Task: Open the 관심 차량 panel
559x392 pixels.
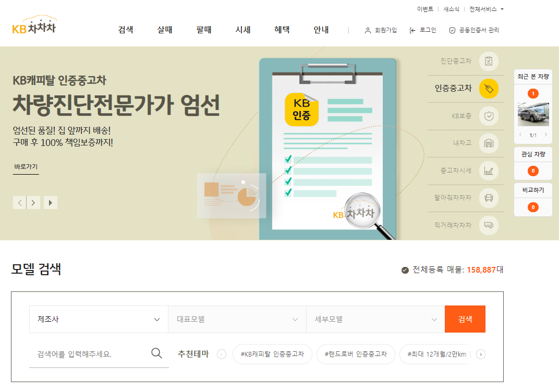Action: [533, 154]
